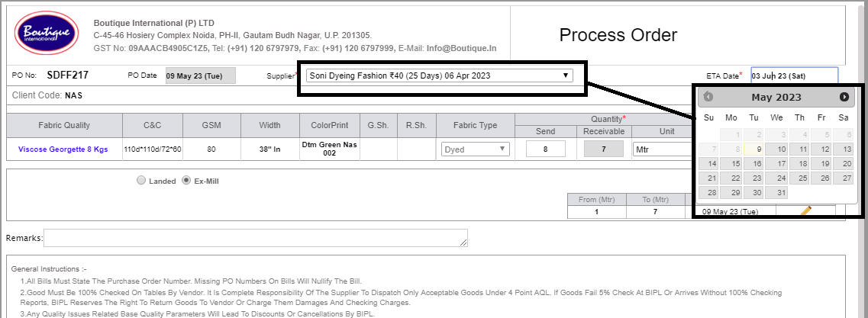Click the Remarks text area
This screenshot has width=868, height=318.
[256, 238]
